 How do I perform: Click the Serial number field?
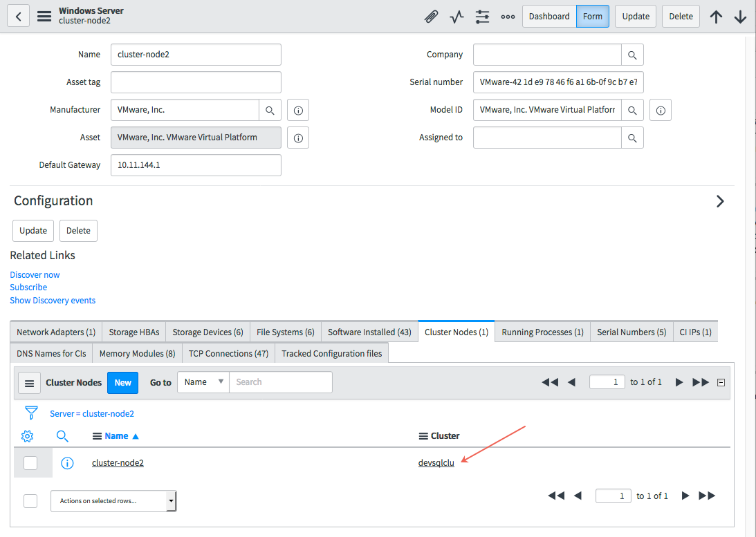pos(558,82)
